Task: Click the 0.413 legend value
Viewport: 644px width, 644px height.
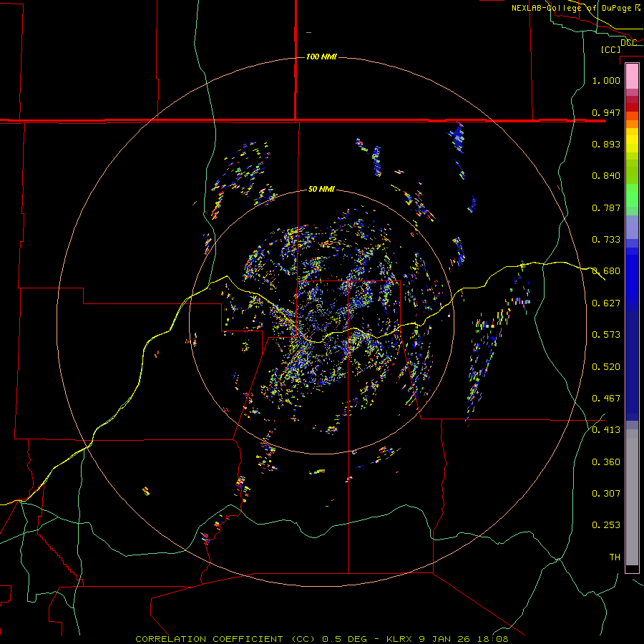Action: (606, 430)
